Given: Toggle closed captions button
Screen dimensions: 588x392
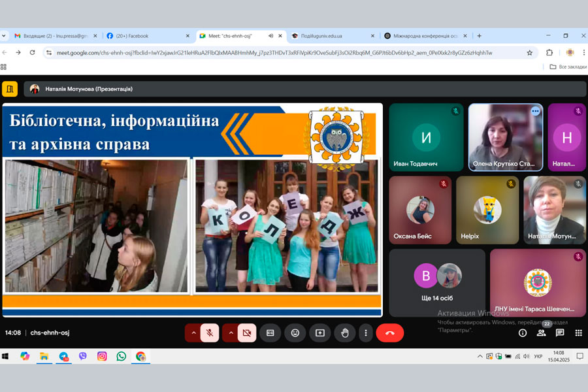Looking at the screenshot, I should click(x=270, y=333).
